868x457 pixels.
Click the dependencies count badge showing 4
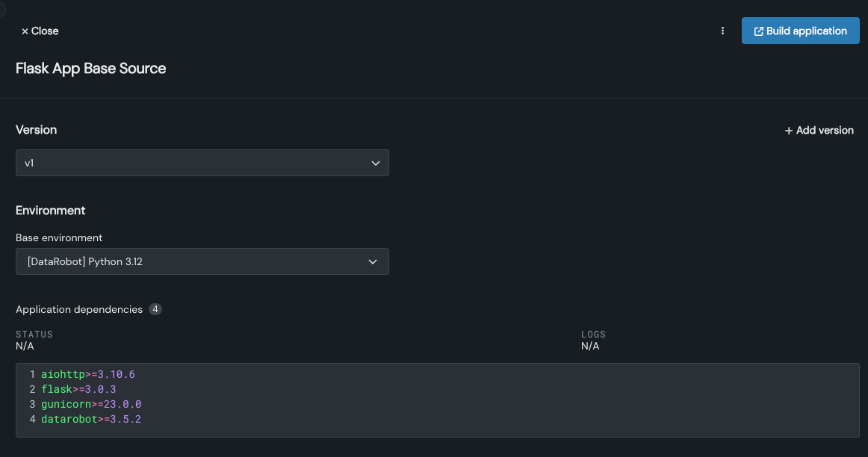(x=155, y=309)
